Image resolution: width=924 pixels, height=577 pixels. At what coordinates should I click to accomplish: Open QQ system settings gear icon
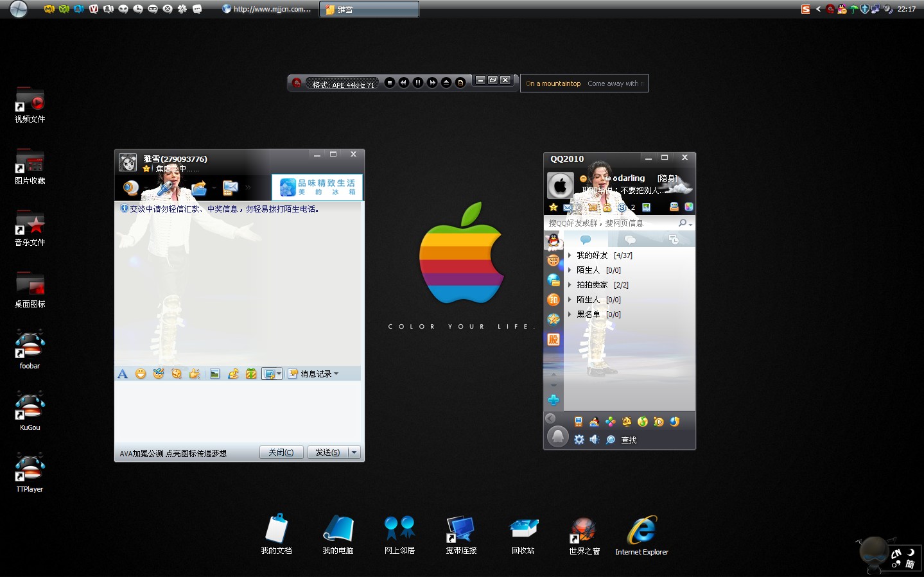[579, 440]
